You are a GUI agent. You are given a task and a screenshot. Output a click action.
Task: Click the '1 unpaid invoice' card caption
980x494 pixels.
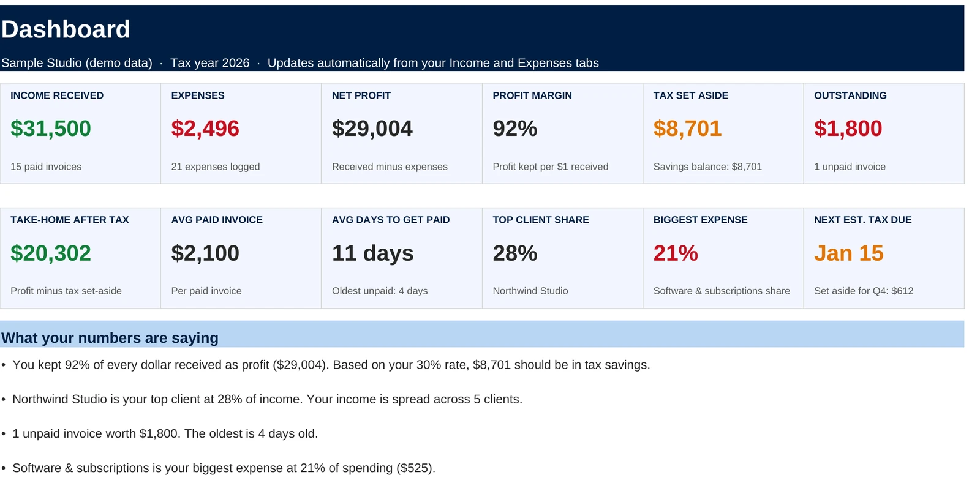(x=850, y=167)
